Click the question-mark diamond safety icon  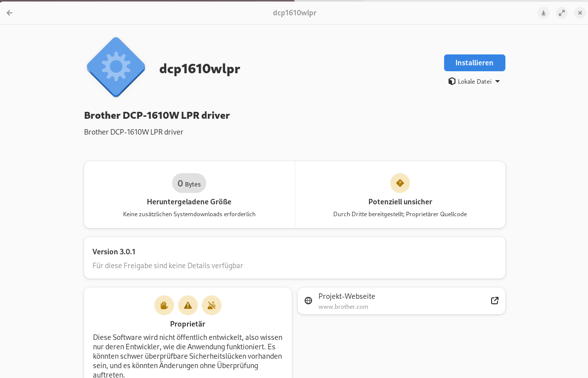[x=400, y=183]
